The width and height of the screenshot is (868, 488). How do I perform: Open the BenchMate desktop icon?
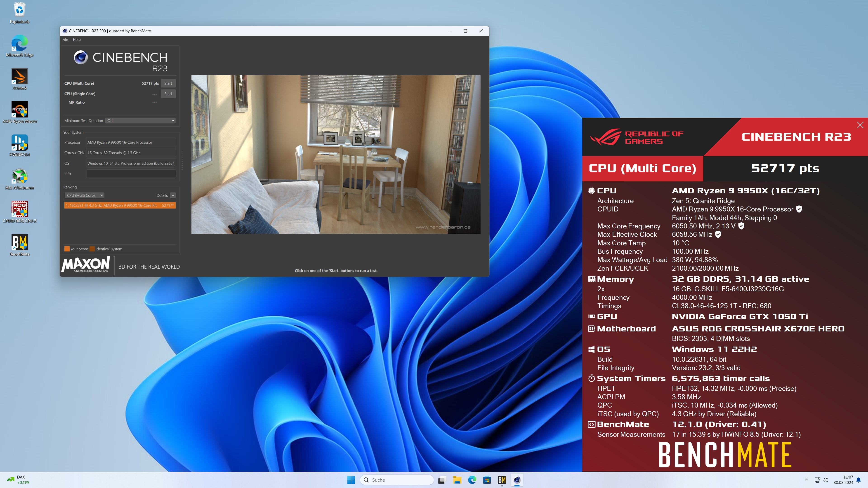(19, 242)
